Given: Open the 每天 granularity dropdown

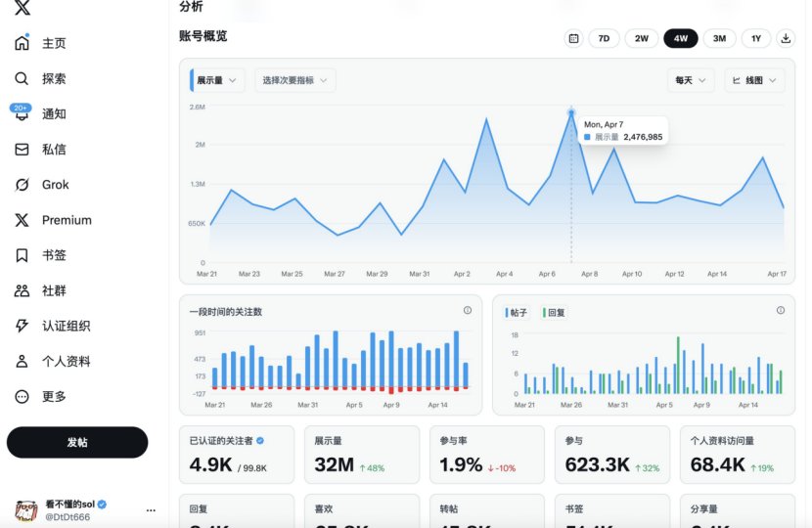Looking at the screenshot, I should [691, 80].
